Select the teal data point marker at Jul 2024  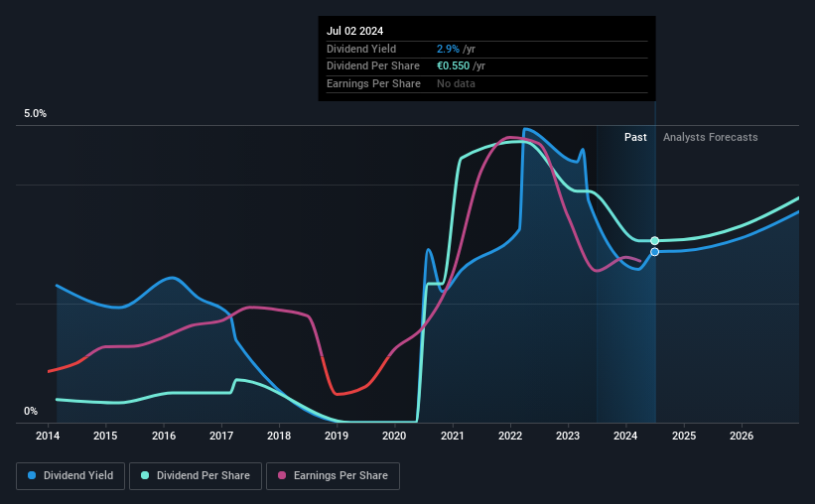[x=655, y=240]
